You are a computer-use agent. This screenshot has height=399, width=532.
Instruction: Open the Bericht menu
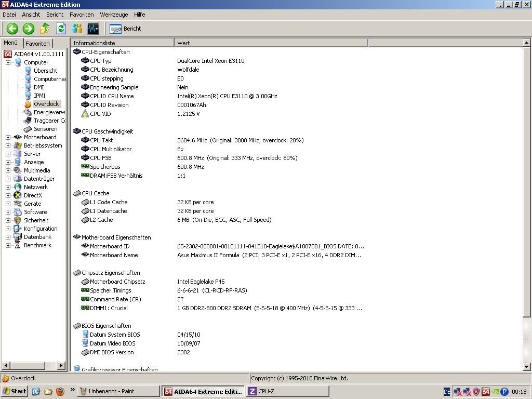(55, 15)
